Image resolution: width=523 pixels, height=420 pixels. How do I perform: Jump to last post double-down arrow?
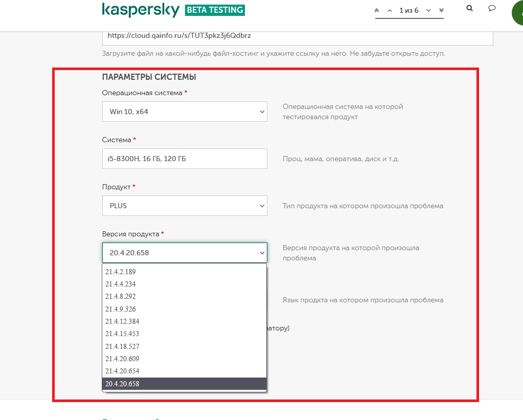click(441, 10)
